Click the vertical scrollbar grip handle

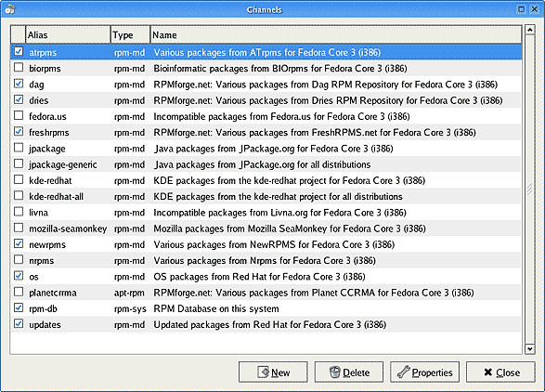point(529,189)
